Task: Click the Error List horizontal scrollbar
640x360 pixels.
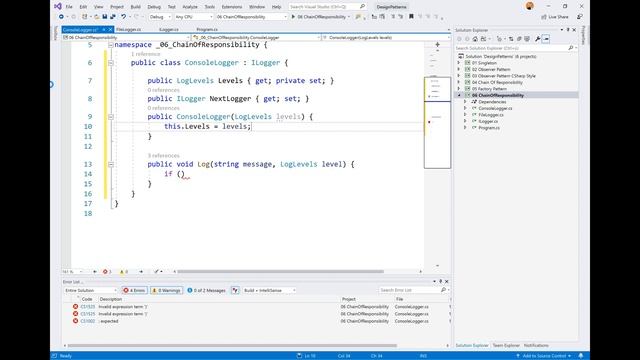Action: coord(232,346)
